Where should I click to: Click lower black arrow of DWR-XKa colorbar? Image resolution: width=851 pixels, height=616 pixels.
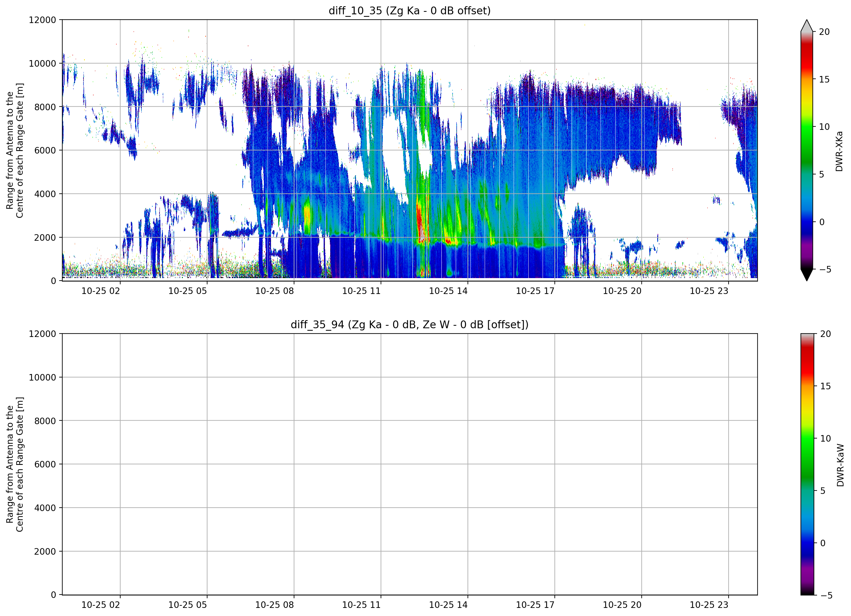coord(806,275)
